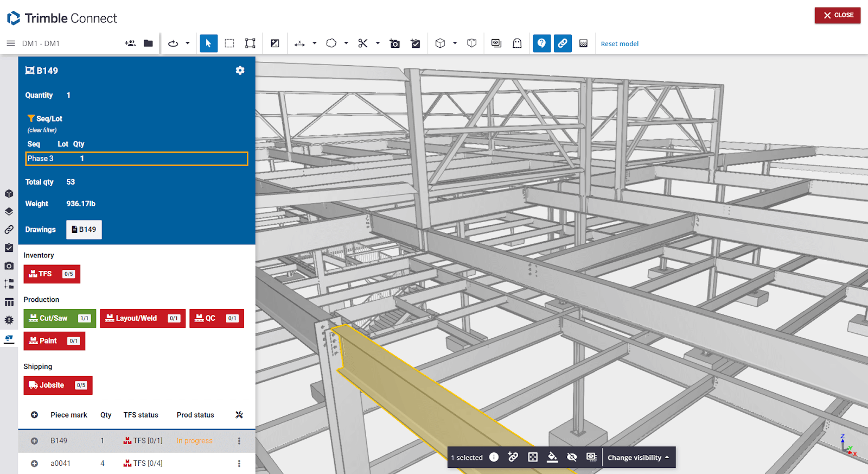Select the clip plane scissors tool
Viewport: 868px width, 474px height.
pyautogui.click(x=363, y=43)
